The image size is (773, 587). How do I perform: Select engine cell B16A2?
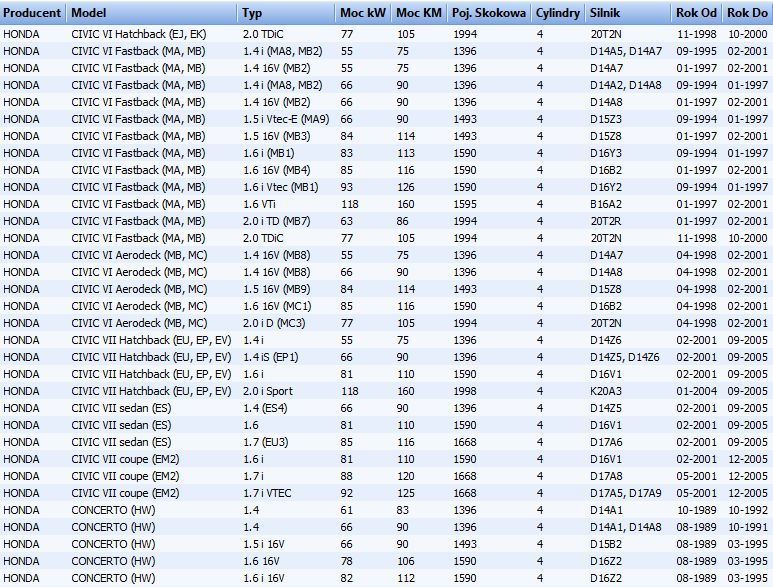point(606,204)
